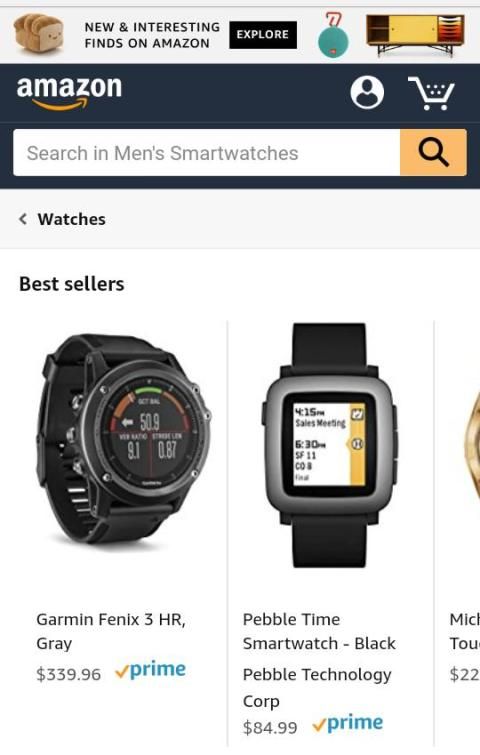480x755 pixels.
Task: Click the Prime badge under Pebble Time
Action: pos(348,723)
